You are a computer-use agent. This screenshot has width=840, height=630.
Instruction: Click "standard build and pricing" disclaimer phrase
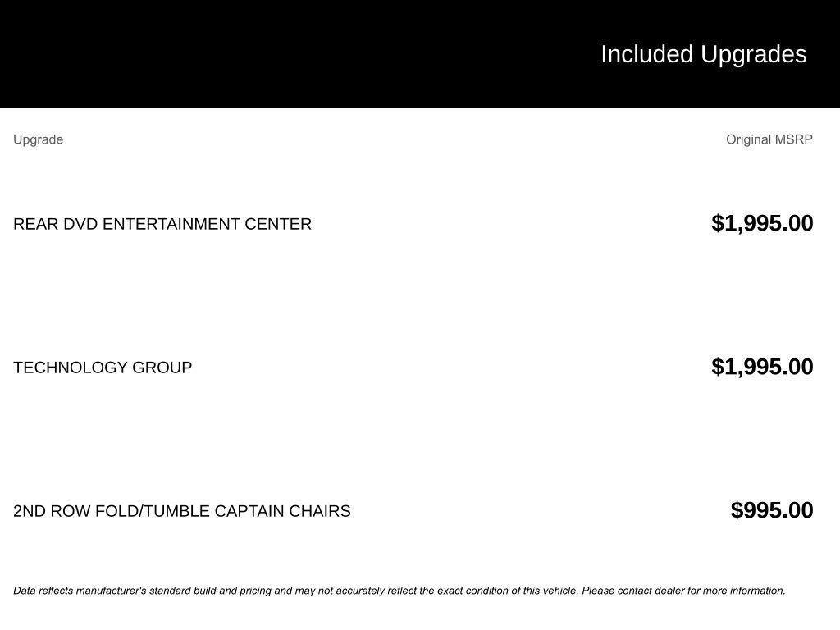pyautogui.click(x=210, y=591)
